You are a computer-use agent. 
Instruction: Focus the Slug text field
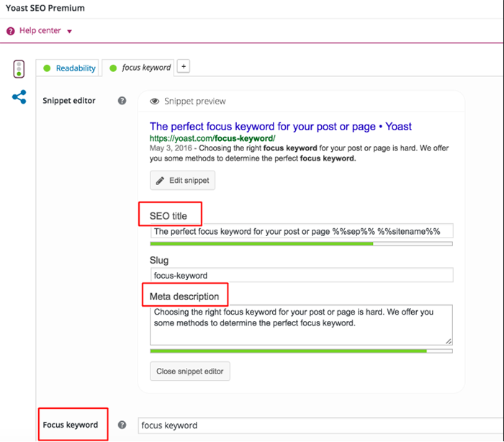(301, 275)
